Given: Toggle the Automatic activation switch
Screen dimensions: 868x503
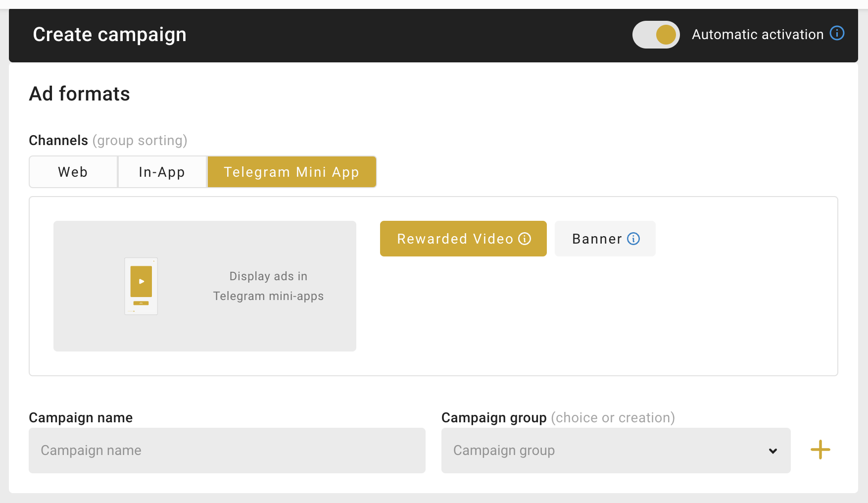Looking at the screenshot, I should 656,35.
